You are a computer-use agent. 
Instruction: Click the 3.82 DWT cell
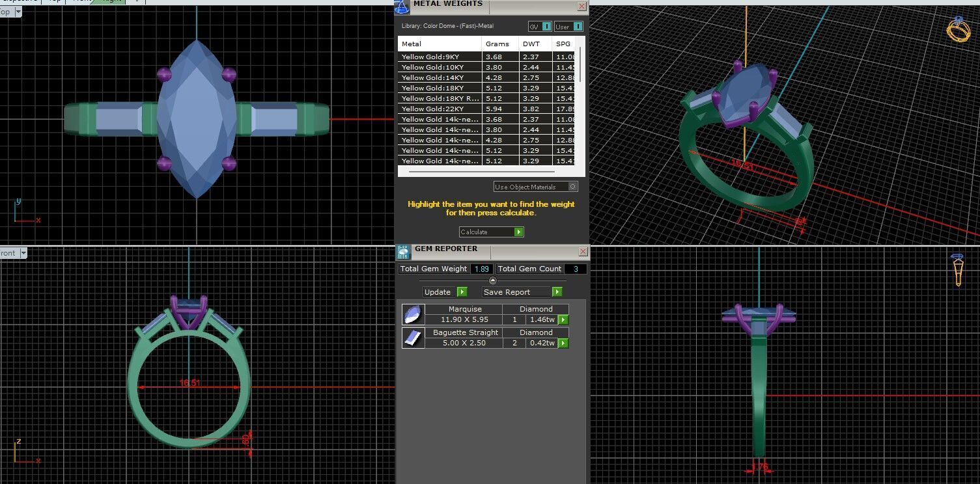[535, 109]
